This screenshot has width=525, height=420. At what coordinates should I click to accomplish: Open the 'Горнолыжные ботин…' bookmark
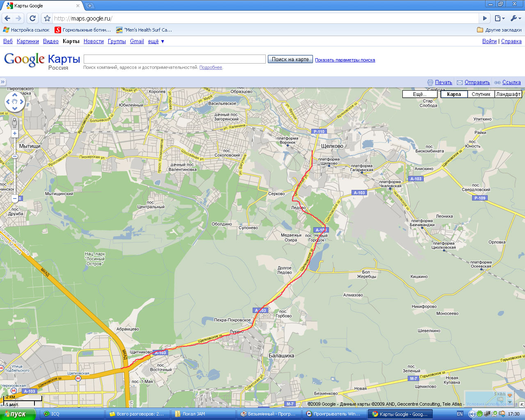pos(83,30)
